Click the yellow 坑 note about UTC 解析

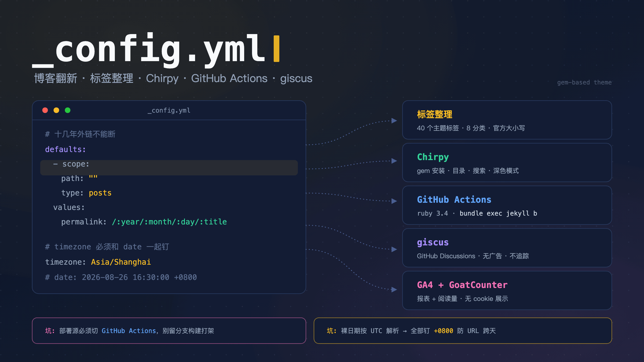tap(463, 331)
